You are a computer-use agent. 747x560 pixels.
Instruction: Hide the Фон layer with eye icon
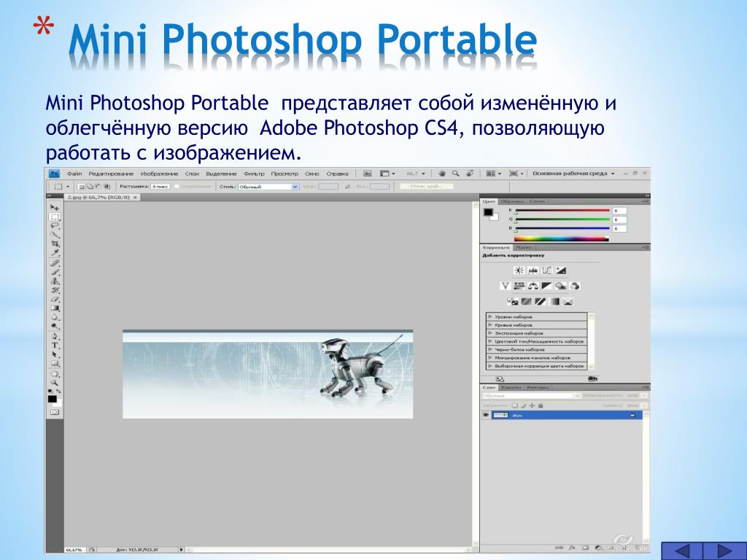pos(485,415)
